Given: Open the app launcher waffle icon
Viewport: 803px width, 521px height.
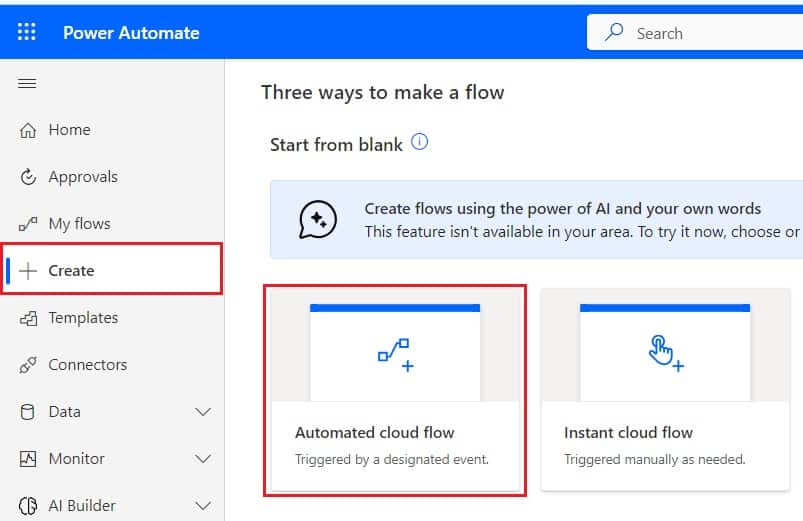Looking at the screenshot, I should point(27,32).
